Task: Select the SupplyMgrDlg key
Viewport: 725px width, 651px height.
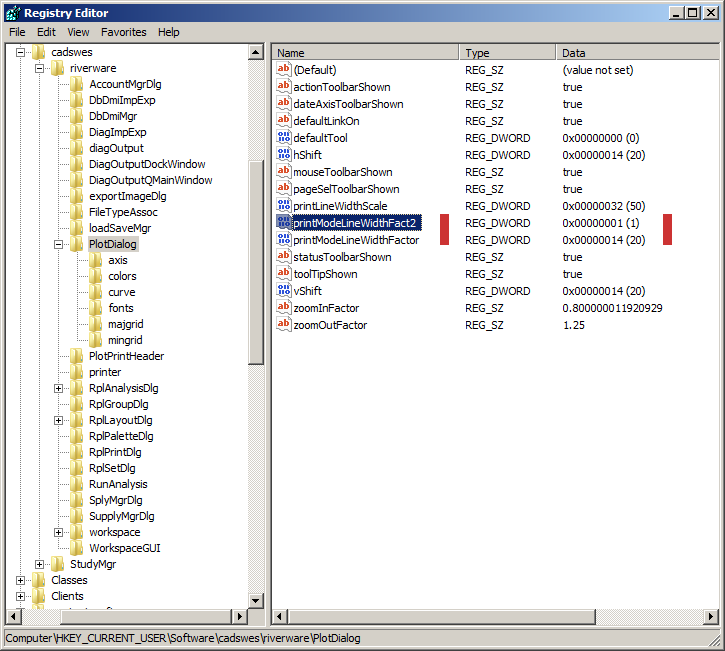Action: tap(122, 516)
